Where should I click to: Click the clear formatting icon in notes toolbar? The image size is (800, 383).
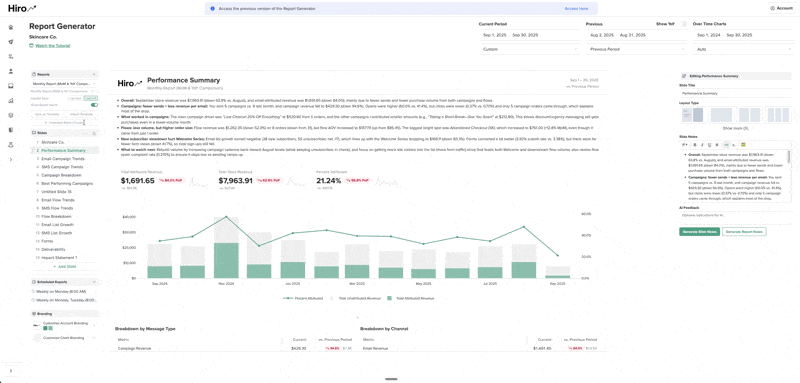point(734,145)
